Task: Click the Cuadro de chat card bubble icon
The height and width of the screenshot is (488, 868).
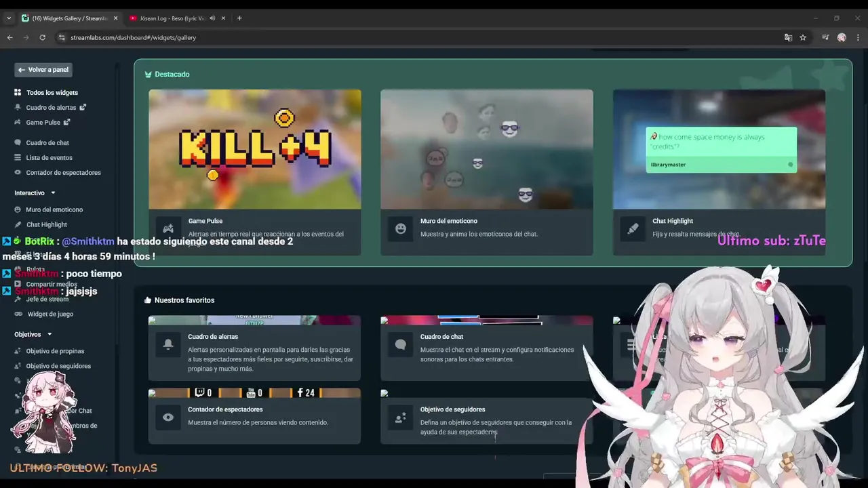Action: (x=401, y=344)
